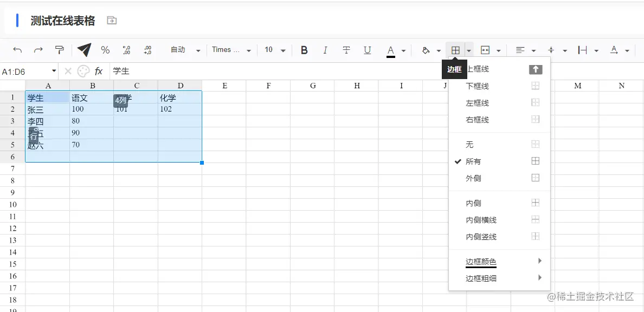The image size is (644, 312).
Task: Select 外侧 outside border option
Action: (x=499, y=178)
